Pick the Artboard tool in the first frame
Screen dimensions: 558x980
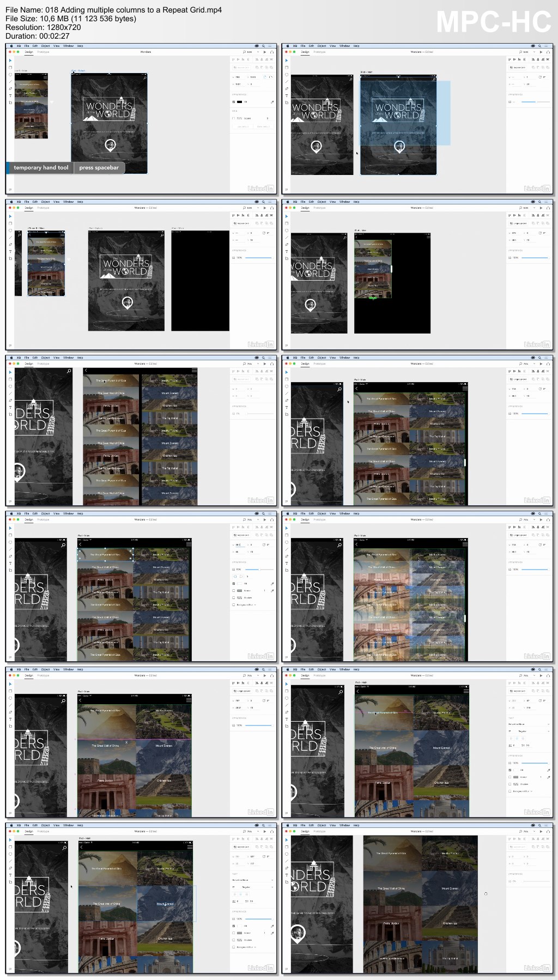[10, 102]
